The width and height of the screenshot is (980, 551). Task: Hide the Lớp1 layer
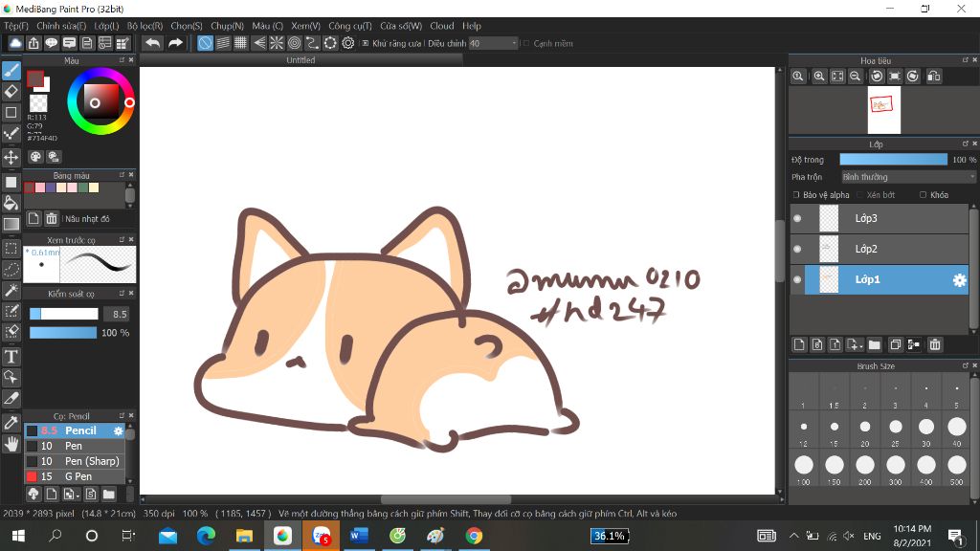(797, 279)
